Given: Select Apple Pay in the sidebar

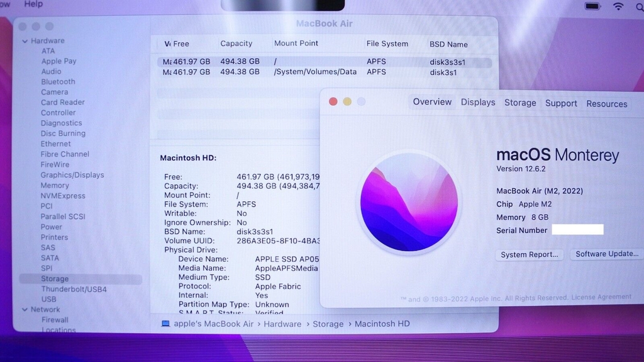Looking at the screenshot, I should click(x=58, y=61).
